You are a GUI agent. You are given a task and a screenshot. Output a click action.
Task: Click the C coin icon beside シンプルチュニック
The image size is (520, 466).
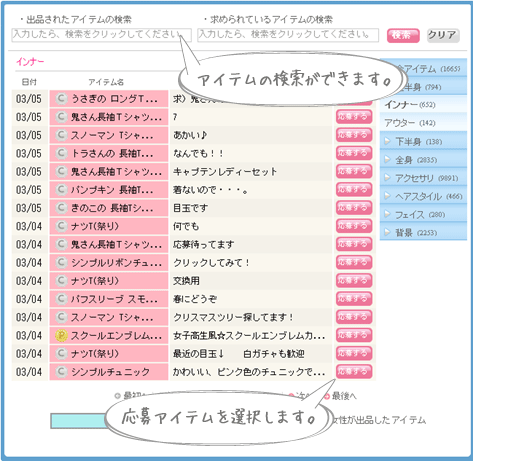click(x=61, y=372)
